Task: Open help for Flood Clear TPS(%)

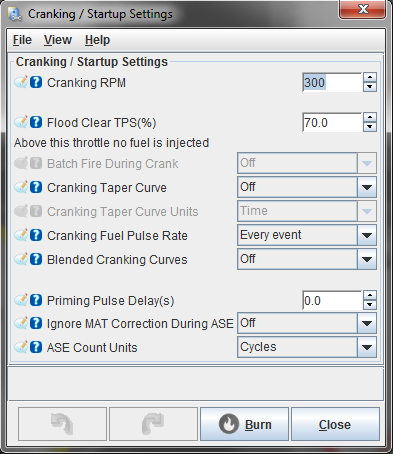Action: pyautogui.click(x=36, y=122)
